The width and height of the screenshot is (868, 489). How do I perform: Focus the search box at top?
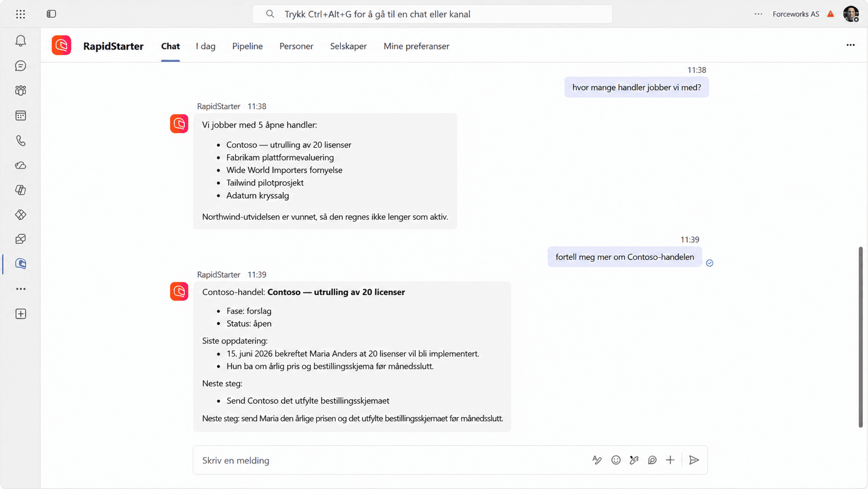(432, 14)
